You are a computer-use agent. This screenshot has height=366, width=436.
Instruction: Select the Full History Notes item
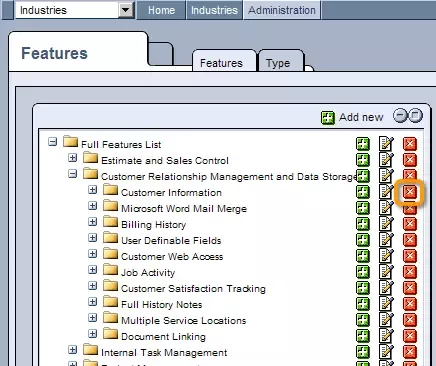pyautogui.click(x=162, y=305)
